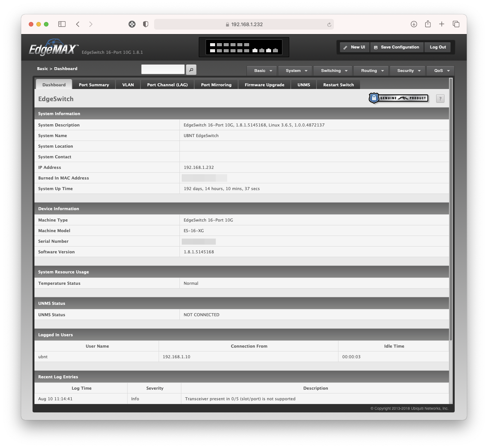This screenshot has height=448, width=488.
Task: Click UNMS Status value NOT CONNECTED
Action: pyautogui.click(x=201, y=315)
